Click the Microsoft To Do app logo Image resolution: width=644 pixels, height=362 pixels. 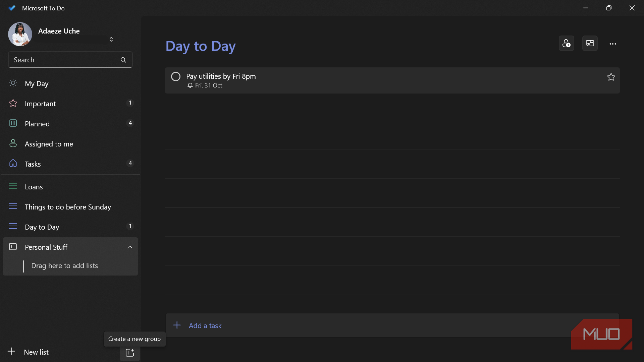12,8
